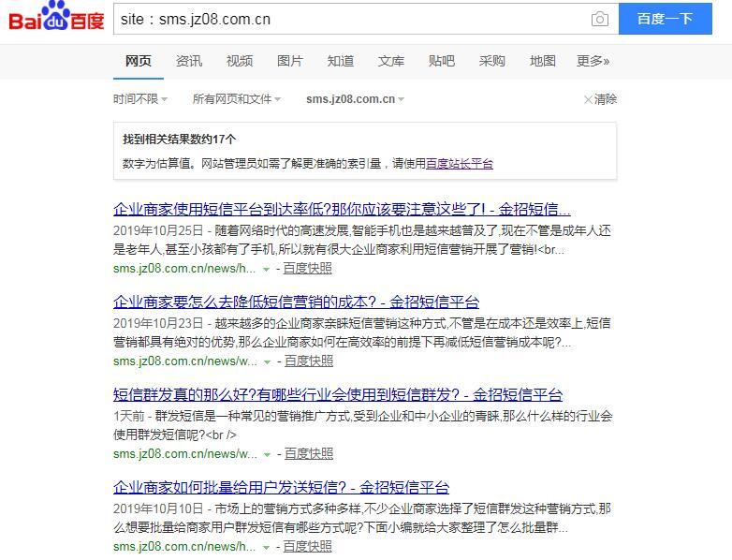Open the 采购 tab
The height and width of the screenshot is (560, 732).
492,61
